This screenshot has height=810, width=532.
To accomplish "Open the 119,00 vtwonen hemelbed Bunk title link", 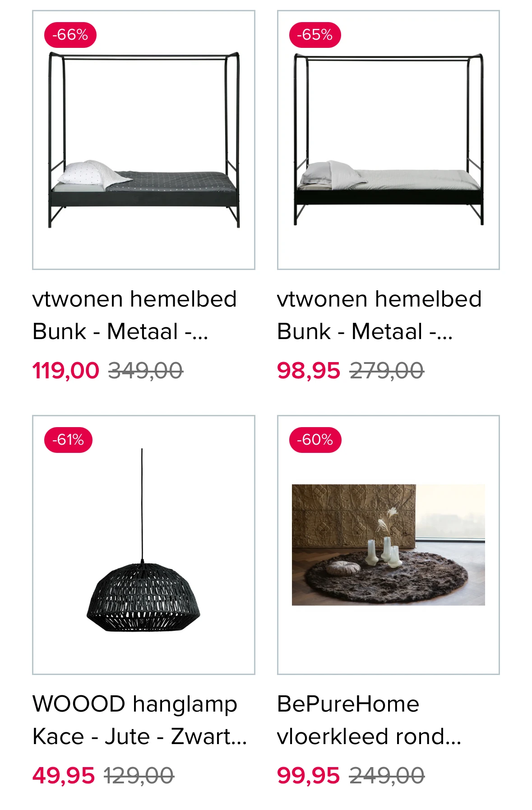I will (134, 315).
